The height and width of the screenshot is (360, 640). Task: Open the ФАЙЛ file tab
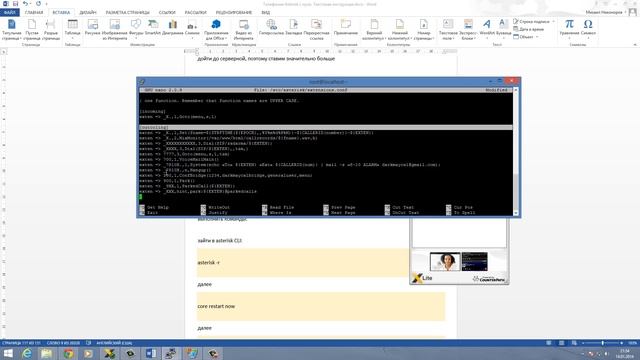coord(10,13)
